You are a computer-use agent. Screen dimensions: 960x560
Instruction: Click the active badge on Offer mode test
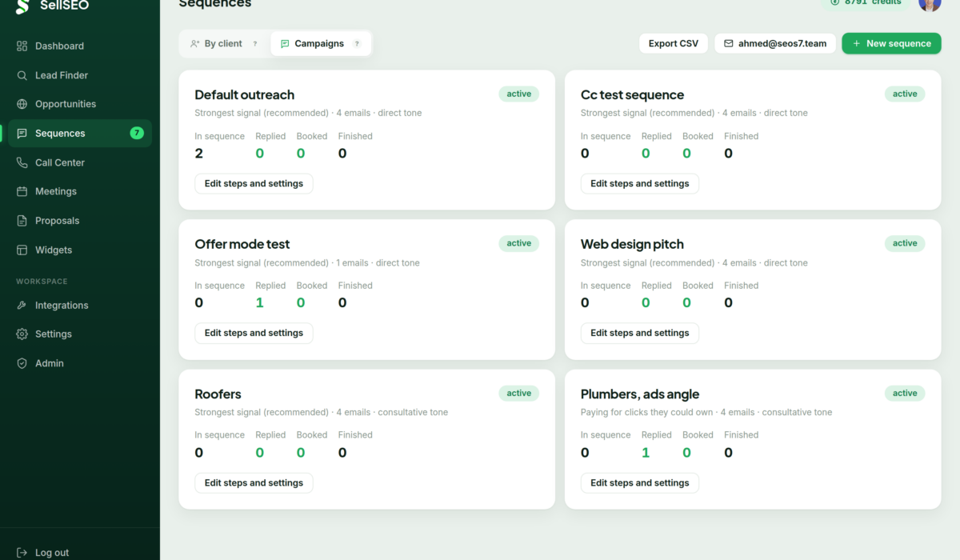[x=519, y=243]
